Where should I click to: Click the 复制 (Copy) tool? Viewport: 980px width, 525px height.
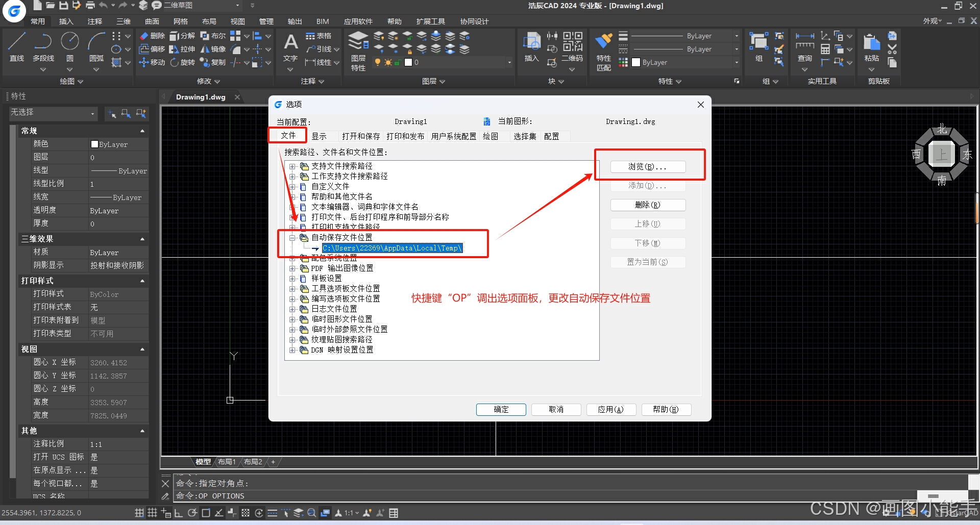[213, 62]
